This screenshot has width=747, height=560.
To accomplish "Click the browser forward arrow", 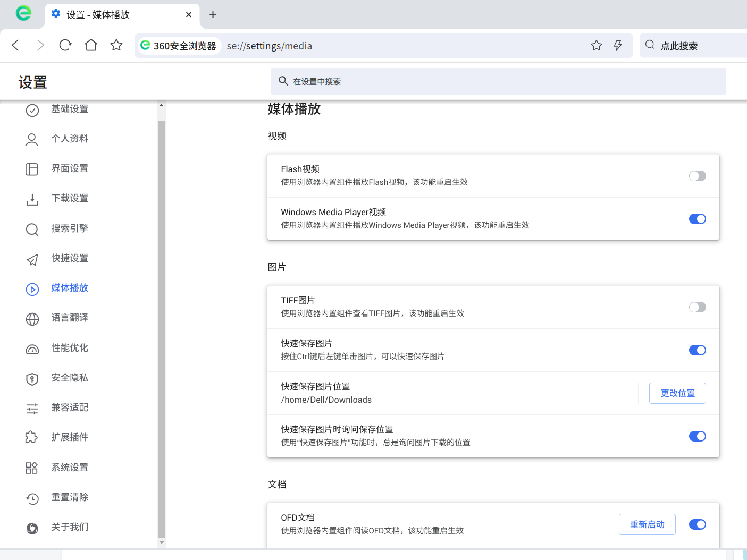I will 40,45.
